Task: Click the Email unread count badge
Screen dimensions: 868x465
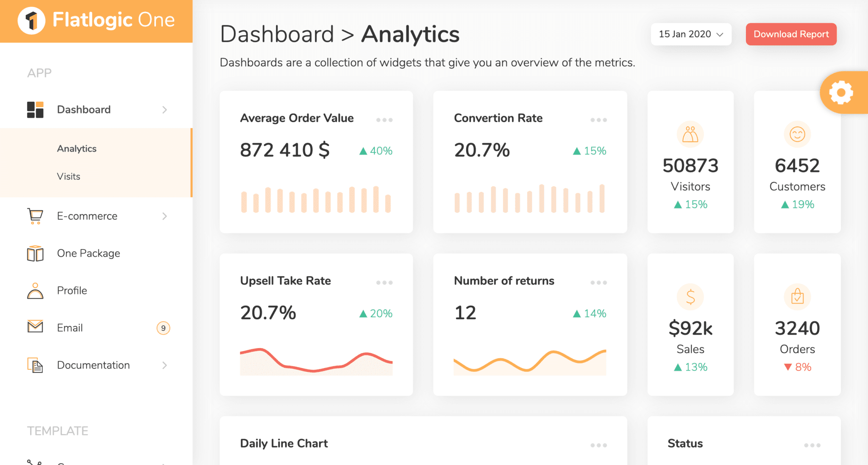Action: tap(163, 327)
